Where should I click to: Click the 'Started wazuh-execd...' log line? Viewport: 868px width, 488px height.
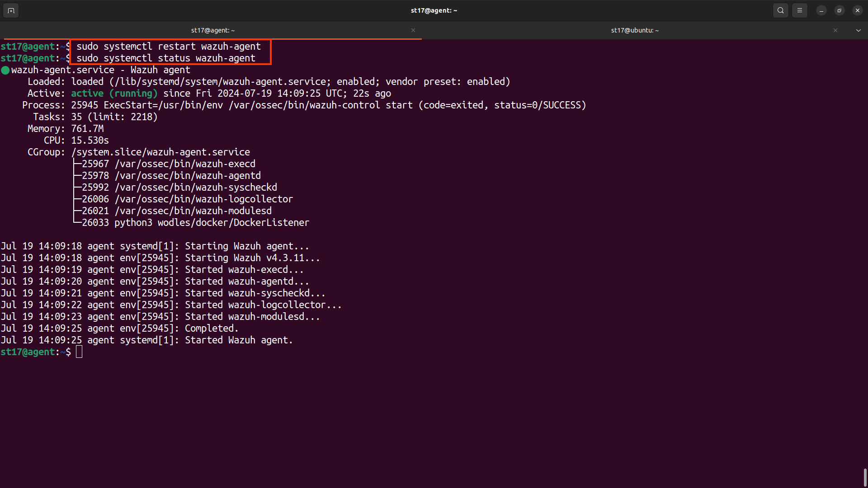pyautogui.click(x=152, y=270)
